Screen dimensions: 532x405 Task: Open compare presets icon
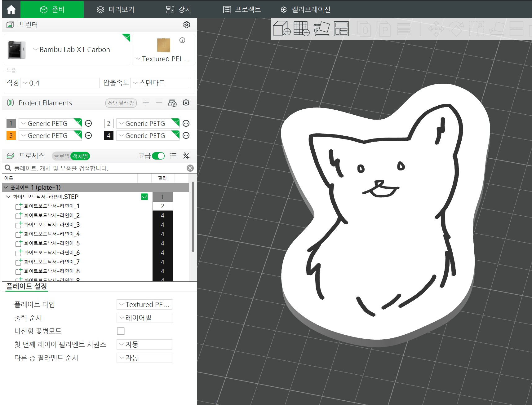[186, 156]
